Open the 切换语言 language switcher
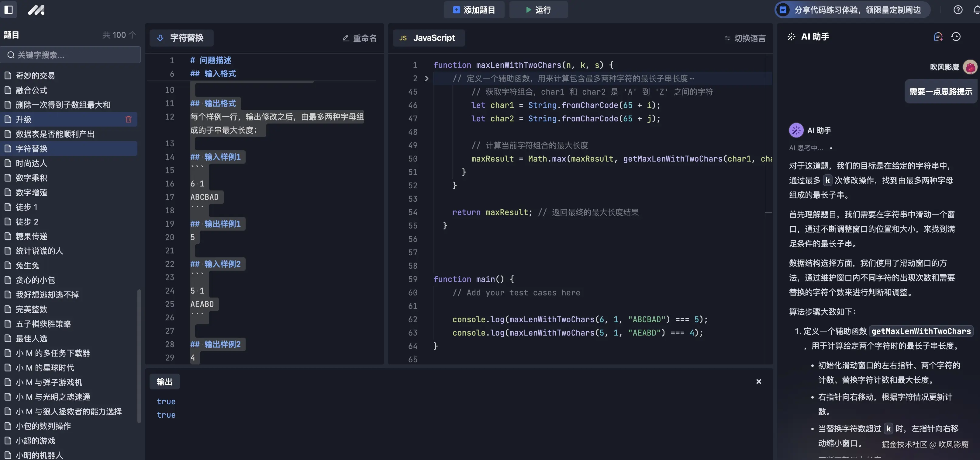980x460 pixels. point(744,38)
